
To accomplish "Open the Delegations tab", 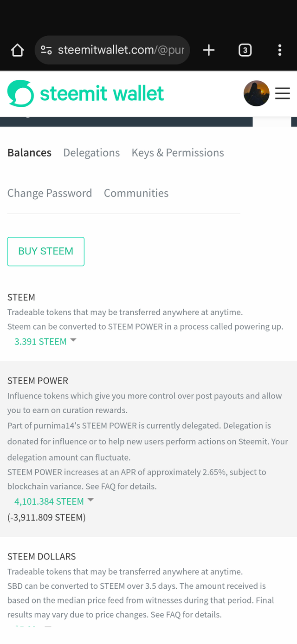I will (x=91, y=153).
